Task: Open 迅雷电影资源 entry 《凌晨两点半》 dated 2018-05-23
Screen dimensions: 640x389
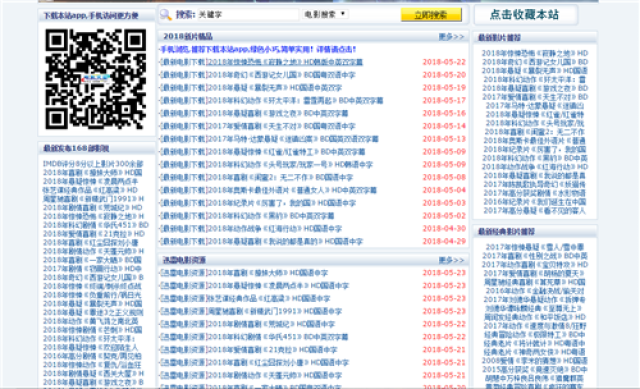Action: [x=278, y=286]
